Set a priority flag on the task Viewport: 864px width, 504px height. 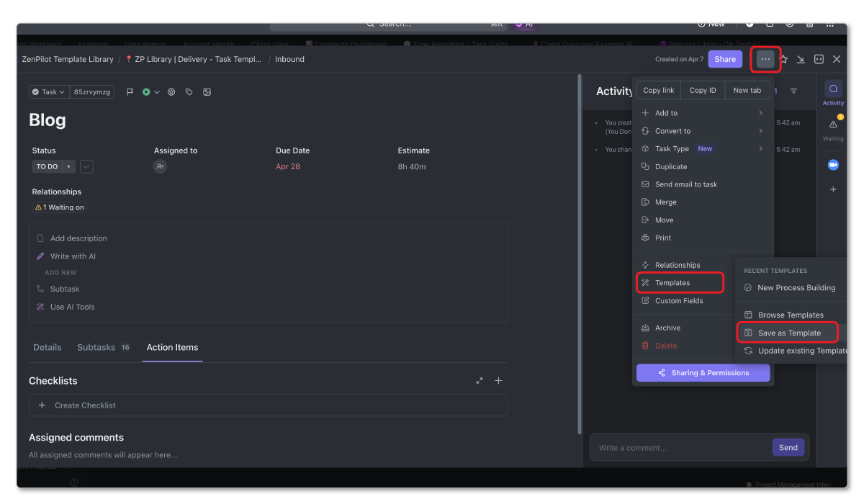point(132,91)
